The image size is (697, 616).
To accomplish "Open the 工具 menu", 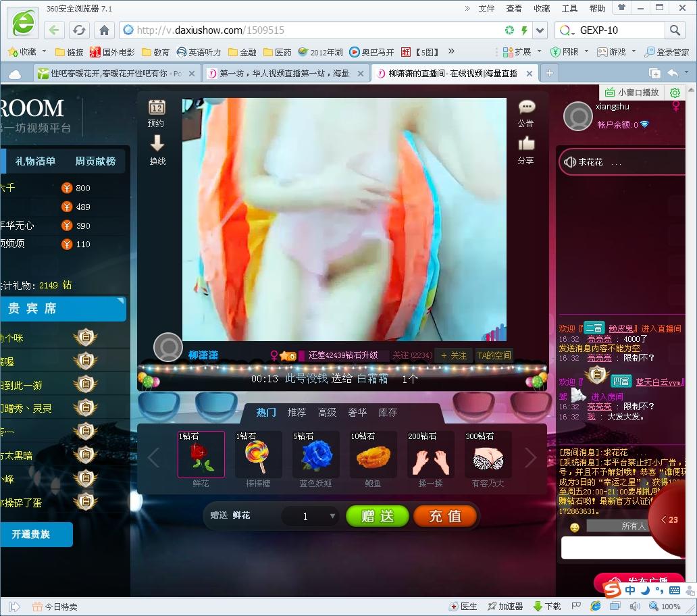I will [569, 9].
